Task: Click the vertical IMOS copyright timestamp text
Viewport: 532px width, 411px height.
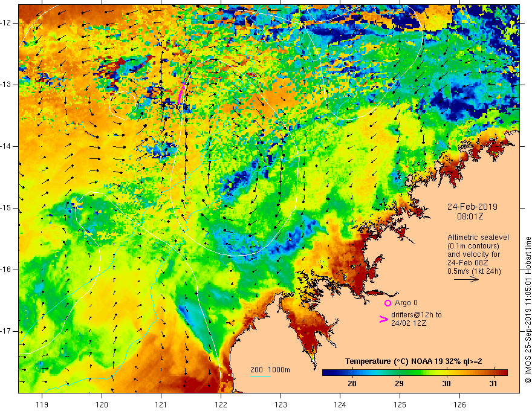Action: pyautogui.click(x=528, y=310)
